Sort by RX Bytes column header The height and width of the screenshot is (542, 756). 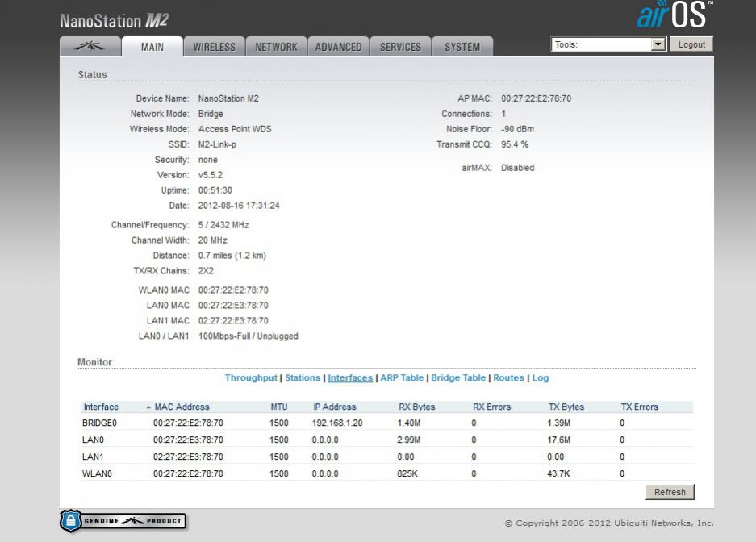coord(416,406)
